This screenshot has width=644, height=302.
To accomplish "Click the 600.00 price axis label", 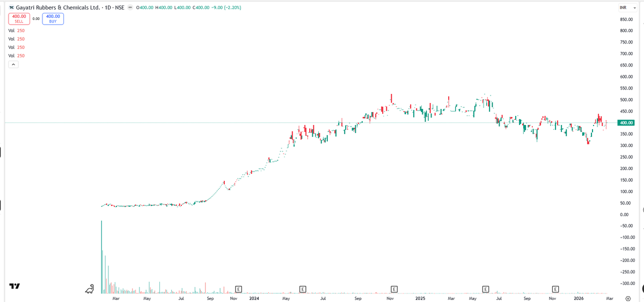I will click(626, 77).
